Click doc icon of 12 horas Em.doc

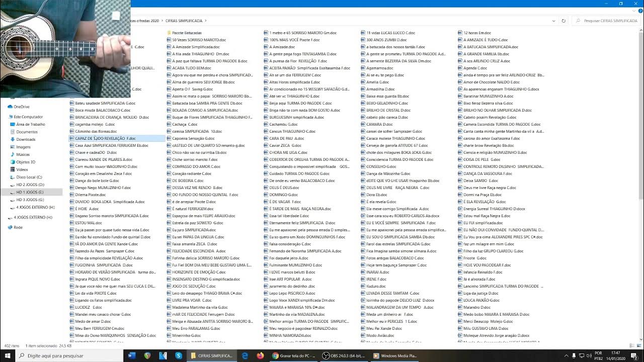coord(460,33)
